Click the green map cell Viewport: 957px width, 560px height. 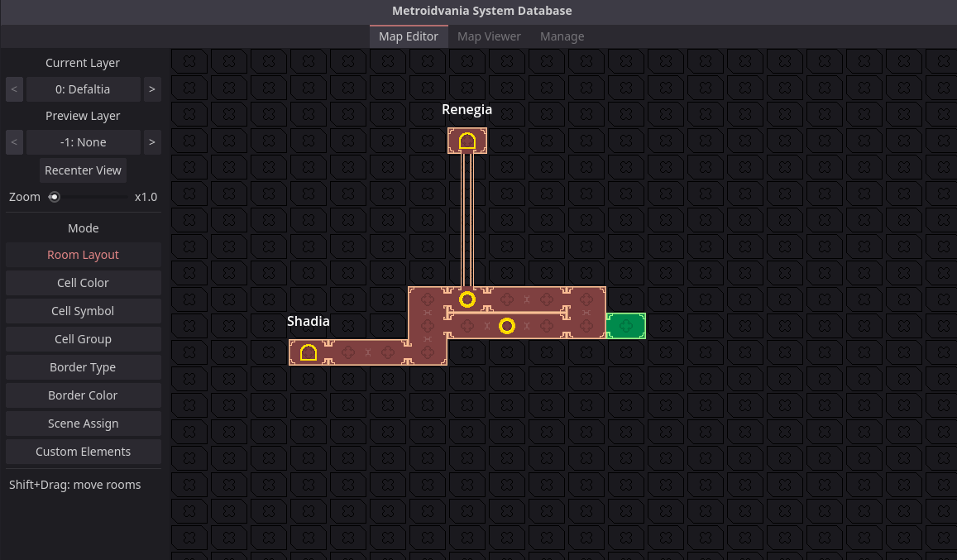(626, 326)
